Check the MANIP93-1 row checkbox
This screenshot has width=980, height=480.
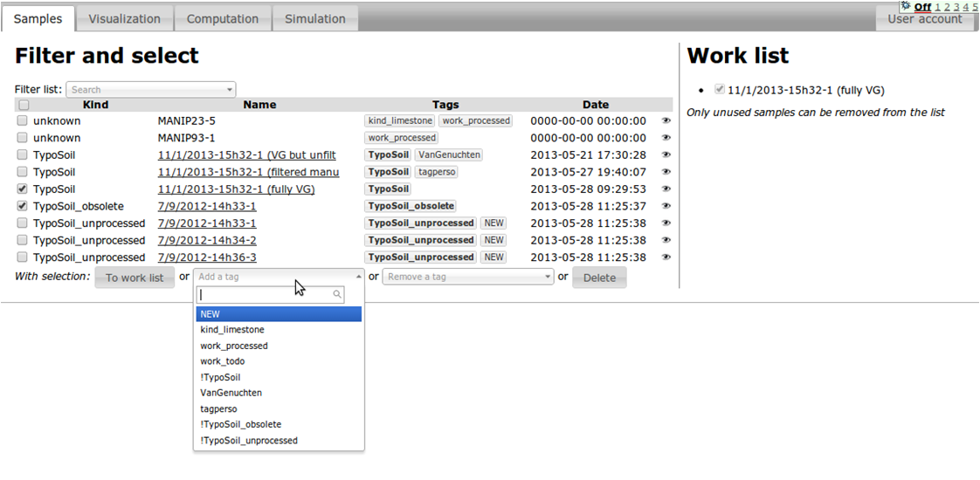tap(23, 137)
